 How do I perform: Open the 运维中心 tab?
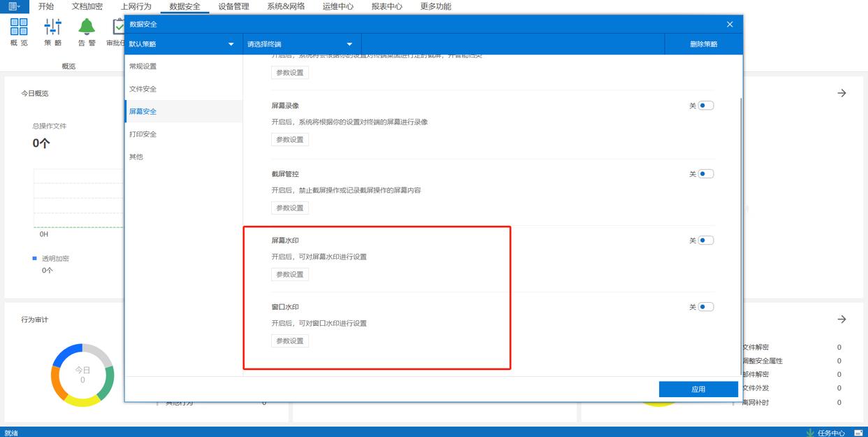click(x=338, y=6)
